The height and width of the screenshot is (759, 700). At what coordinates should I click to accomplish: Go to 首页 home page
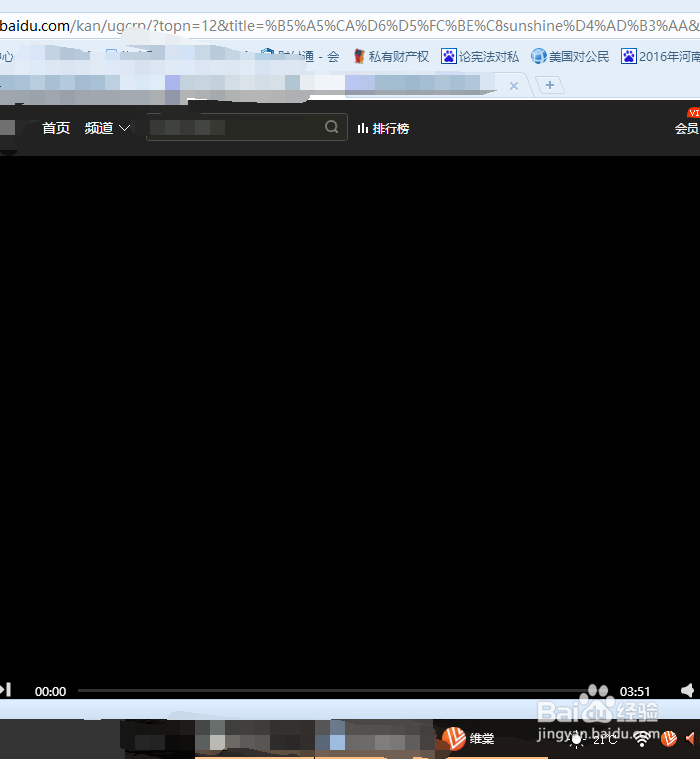[56, 128]
